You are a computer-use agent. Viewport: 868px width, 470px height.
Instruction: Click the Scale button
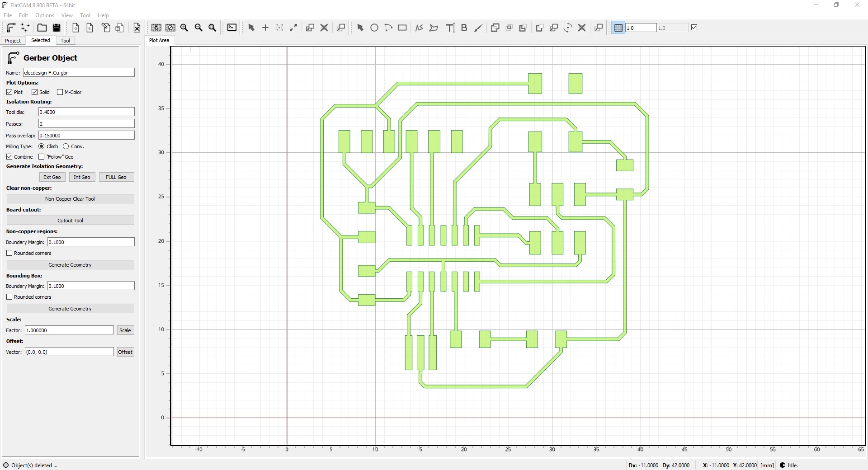pos(125,330)
